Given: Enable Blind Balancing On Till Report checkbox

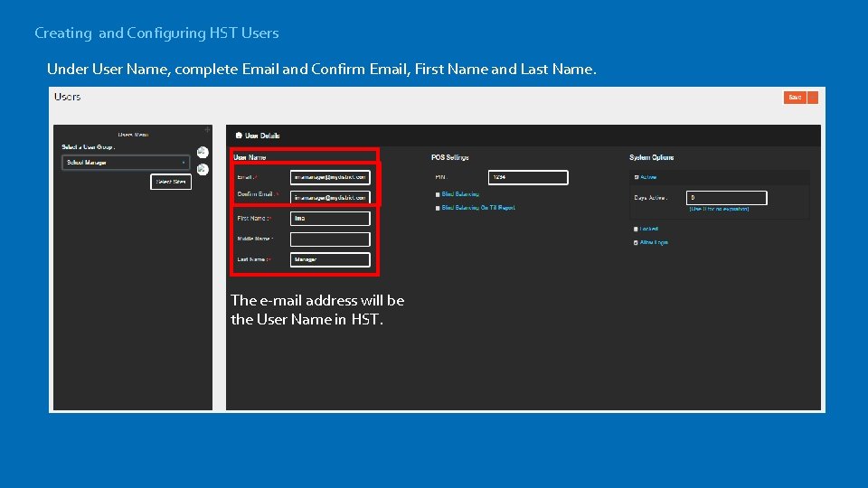Looking at the screenshot, I should pos(438,209).
